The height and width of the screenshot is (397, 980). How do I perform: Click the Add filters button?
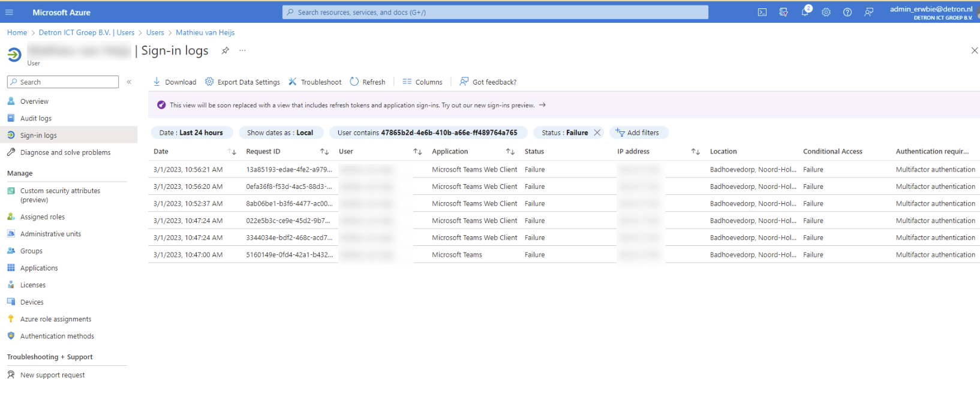coord(638,133)
